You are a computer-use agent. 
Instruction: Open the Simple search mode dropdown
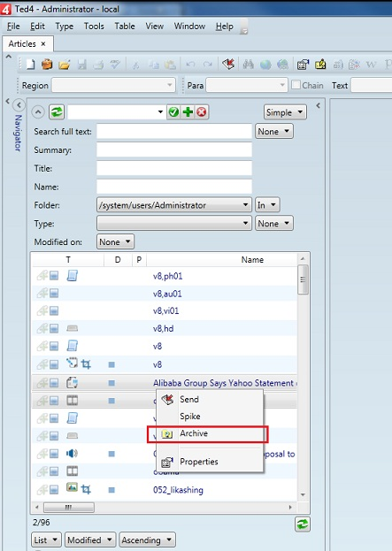[x=285, y=112]
